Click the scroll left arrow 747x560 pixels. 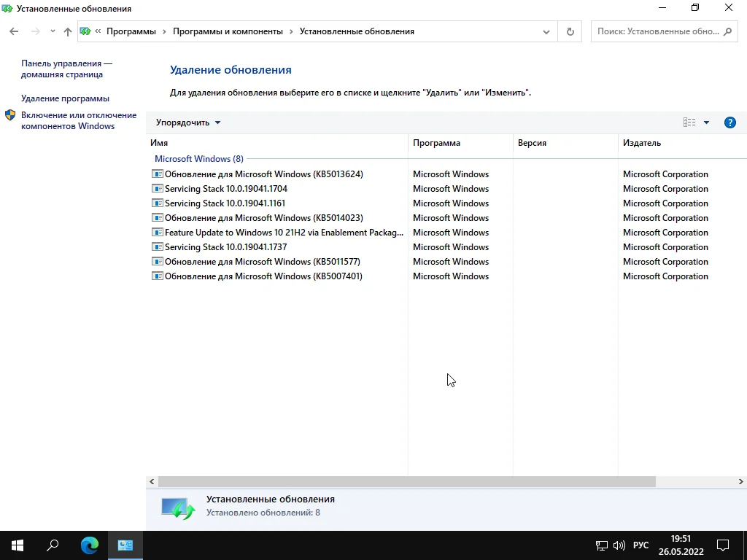152,482
